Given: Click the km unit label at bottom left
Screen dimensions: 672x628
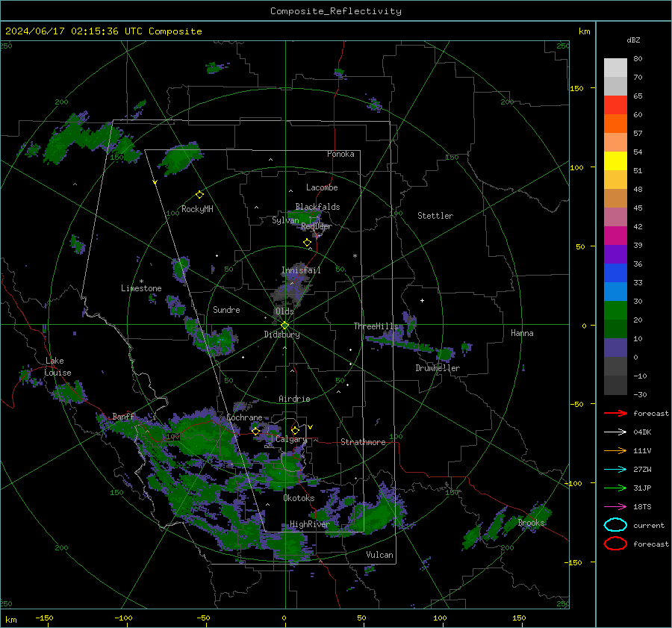Looking at the screenshot, I should click(10, 620).
